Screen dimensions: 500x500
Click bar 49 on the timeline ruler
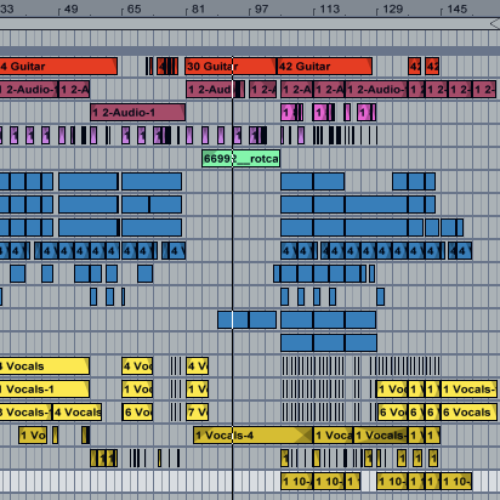click(71, 9)
